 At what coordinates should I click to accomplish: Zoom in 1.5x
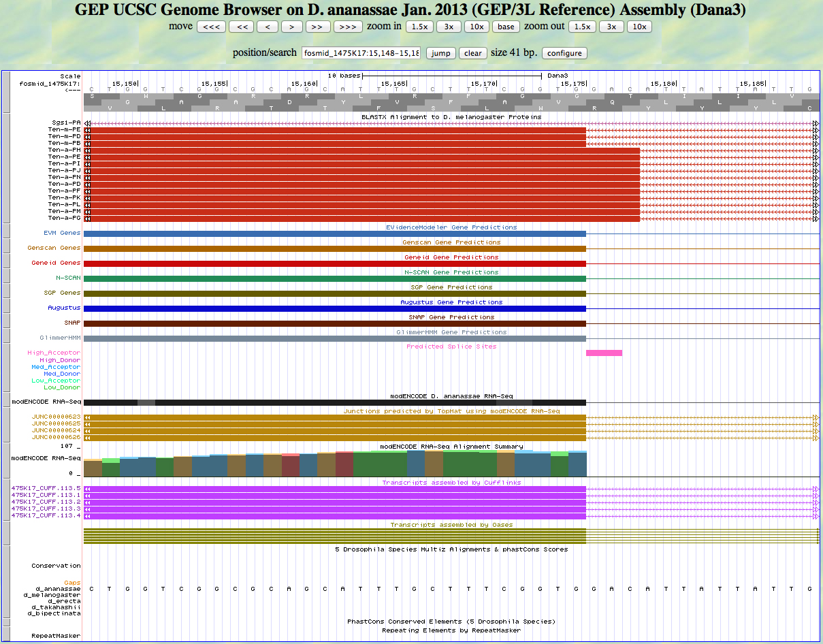tap(419, 27)
